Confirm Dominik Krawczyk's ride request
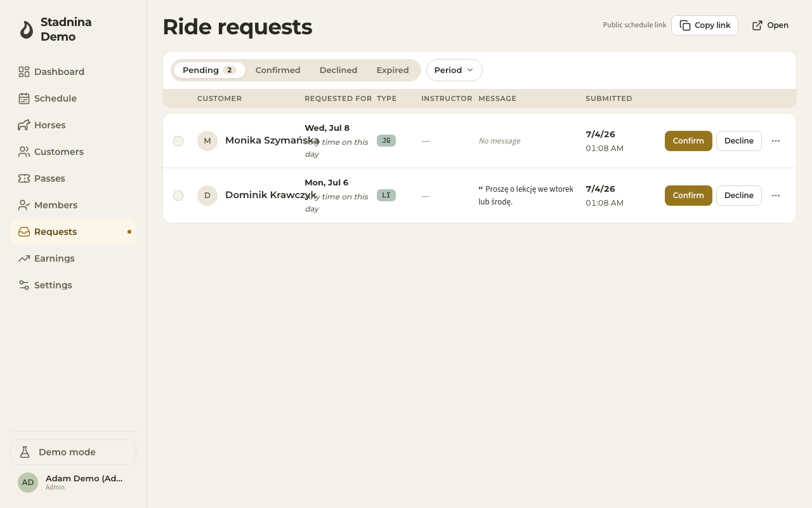Screen dimensions: 812x508 click(x=688, y=196)
